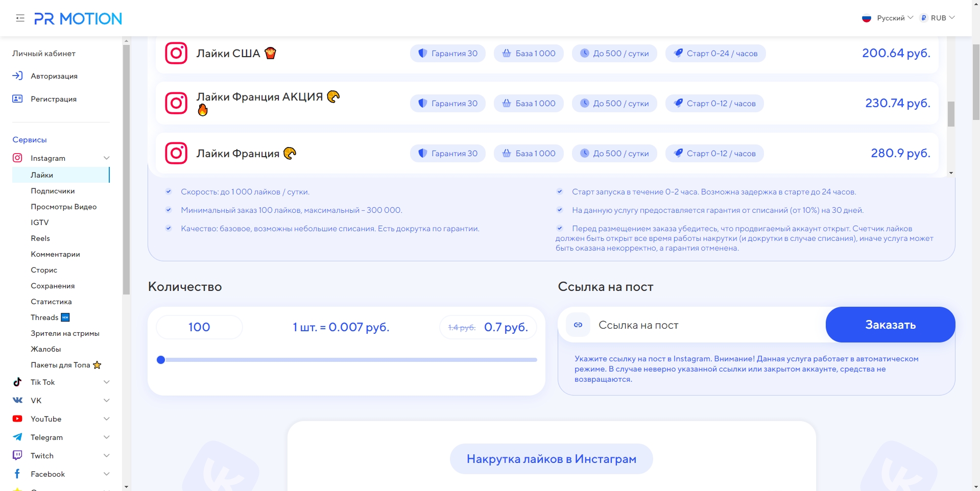980x491 pixels.
Task: Collapse the Instagram services section
Action: [107, 158]
